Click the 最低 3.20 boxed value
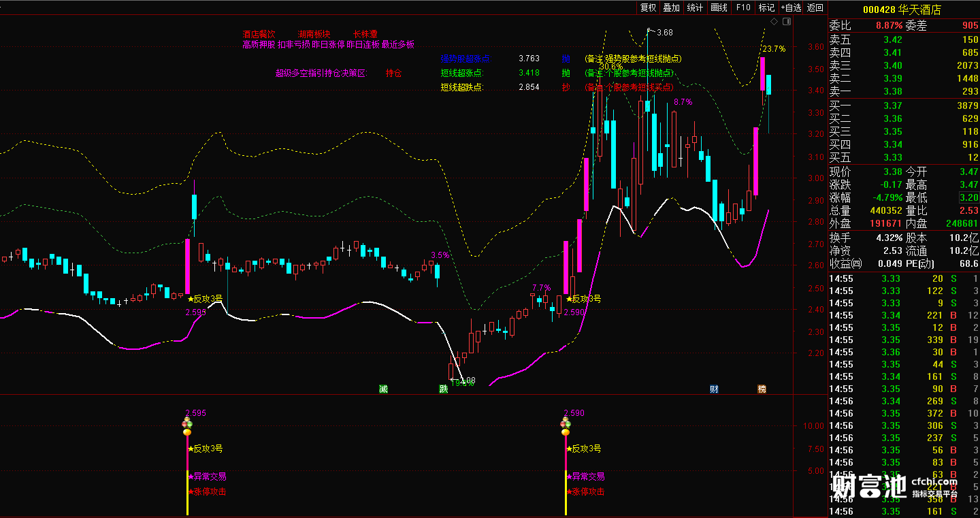The width and height of the screenshot is (980, 518). pos(968,197)
